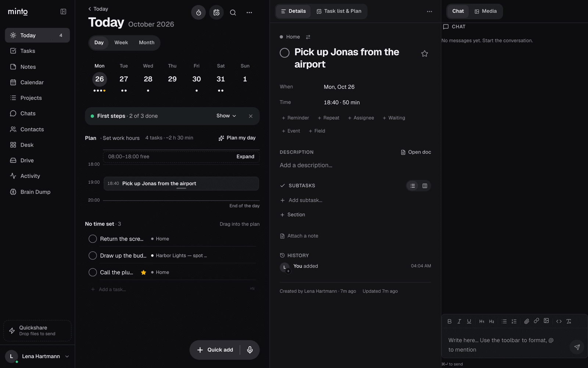This screenshot has height=368, width=588.
Task: Open the Today header's more options menu
Action: [x=249, y=13]
